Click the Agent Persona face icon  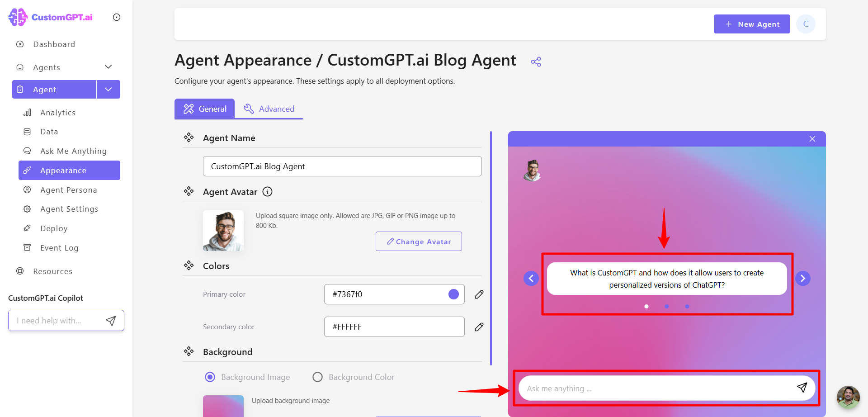click(x=27, y=190)
